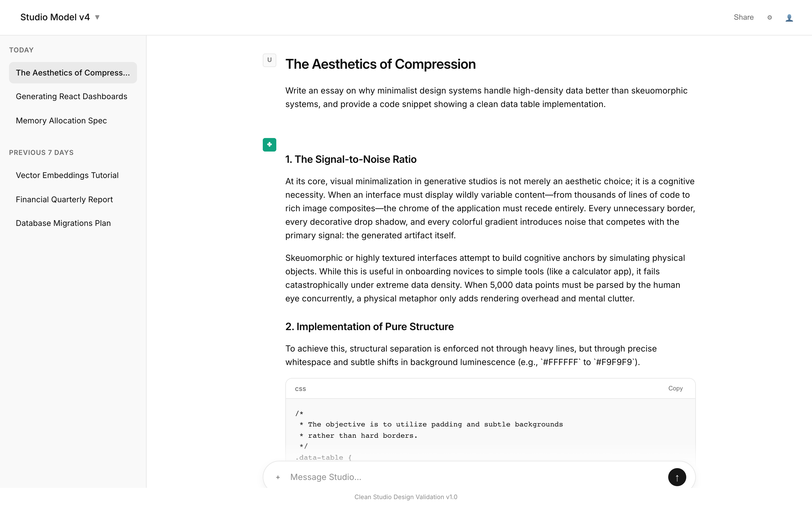Viewport: 812px width, 507px height.
Task: Open Financial Quarterly Report chat
Action: pyautogui.click(x=64, y=199)
